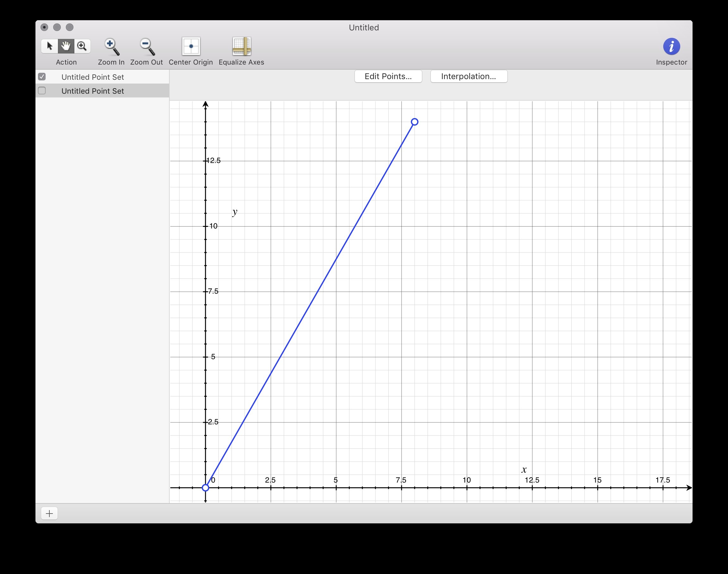This screenshot has width=728, height=574.
Task: Enable the second Untitled Point Set checkbox
Action: point(42,91)
